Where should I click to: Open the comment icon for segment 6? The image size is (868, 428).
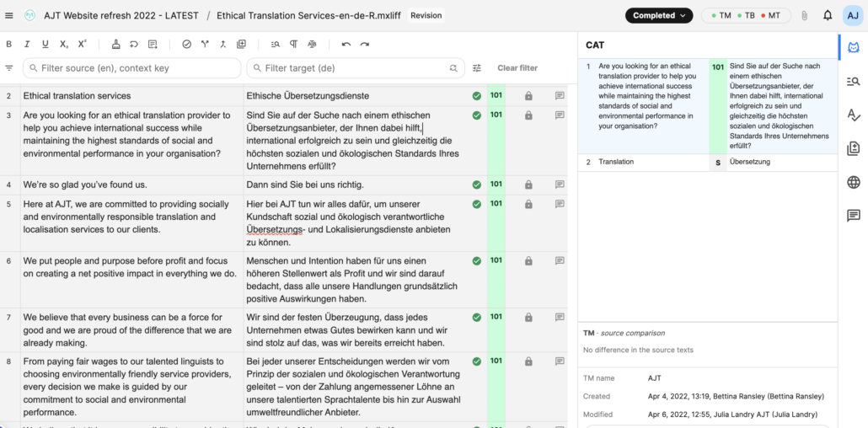pos(560,261)
